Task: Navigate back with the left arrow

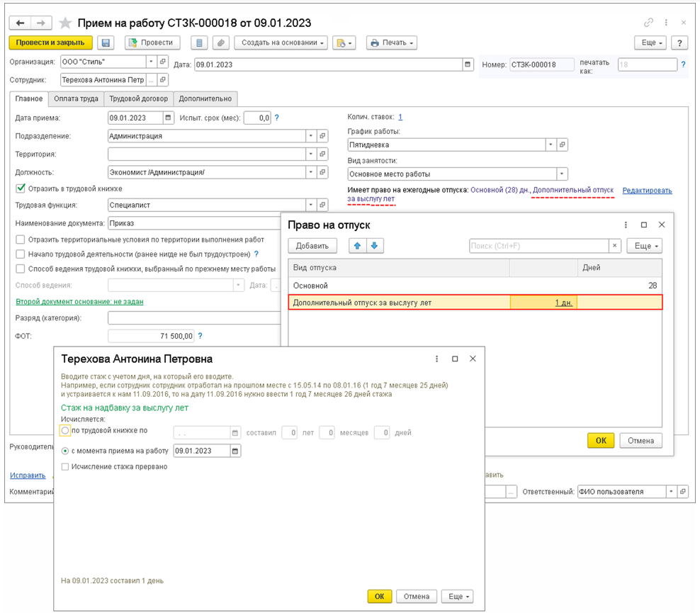Action: coord(21,23)
